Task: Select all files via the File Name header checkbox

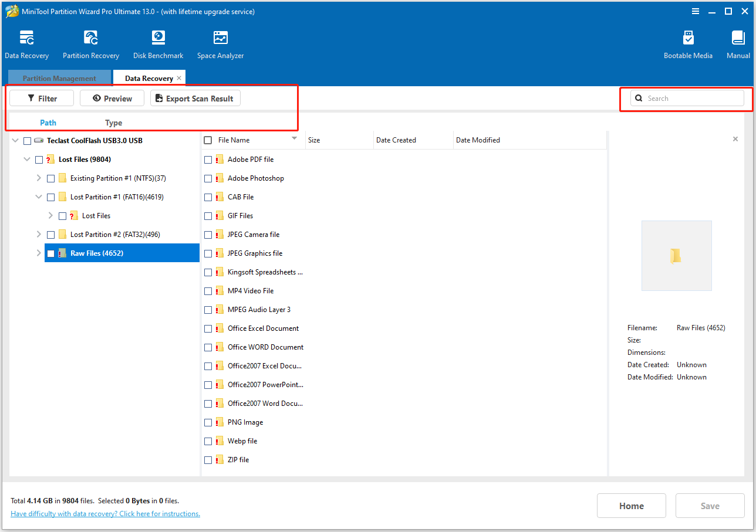Action: coord(208,140)
